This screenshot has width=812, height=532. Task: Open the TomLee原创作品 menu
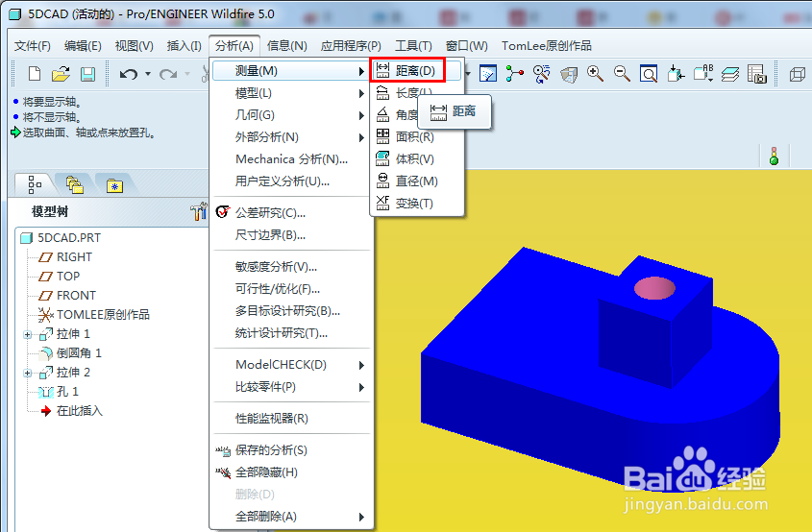[547, 46]
